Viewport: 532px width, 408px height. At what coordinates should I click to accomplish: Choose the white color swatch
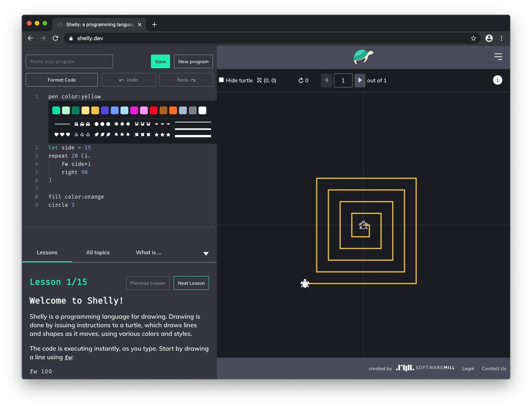point(202,110)
